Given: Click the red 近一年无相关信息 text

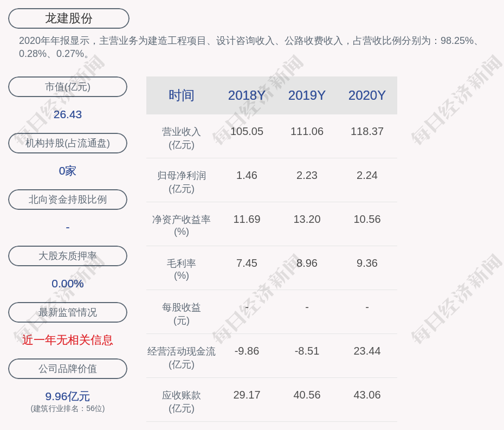Looking at the screenshot, I should pos(68,340).
